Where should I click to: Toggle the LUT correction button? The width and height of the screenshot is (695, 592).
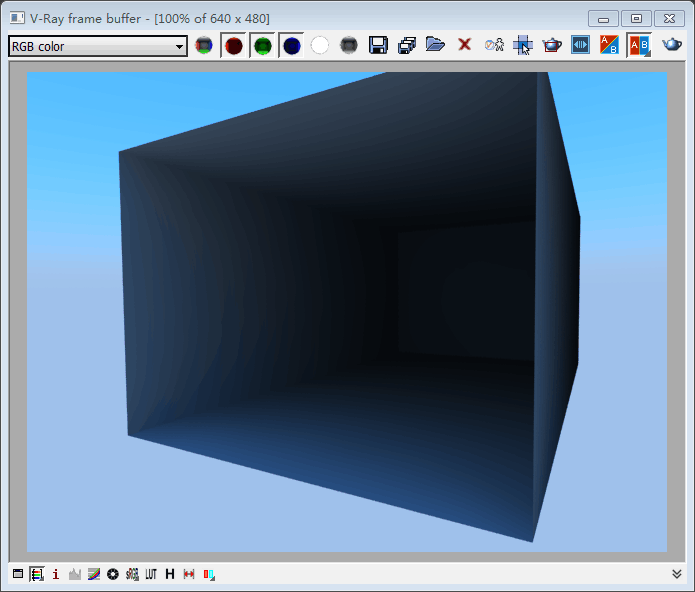coord(151,574)
